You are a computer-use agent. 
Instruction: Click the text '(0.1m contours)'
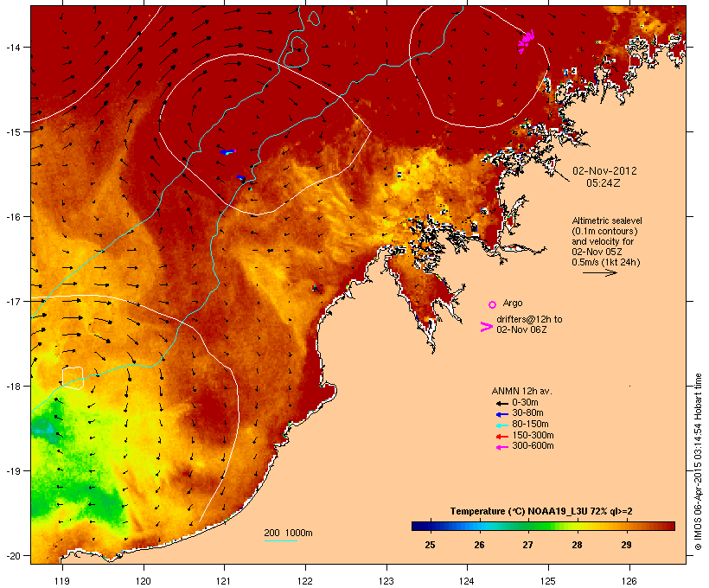point(605,231)
